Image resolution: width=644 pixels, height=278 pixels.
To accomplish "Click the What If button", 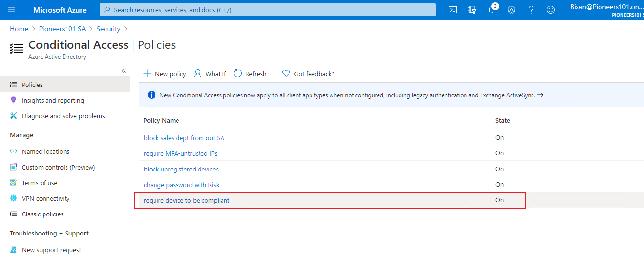I will (x=210, y=74).
